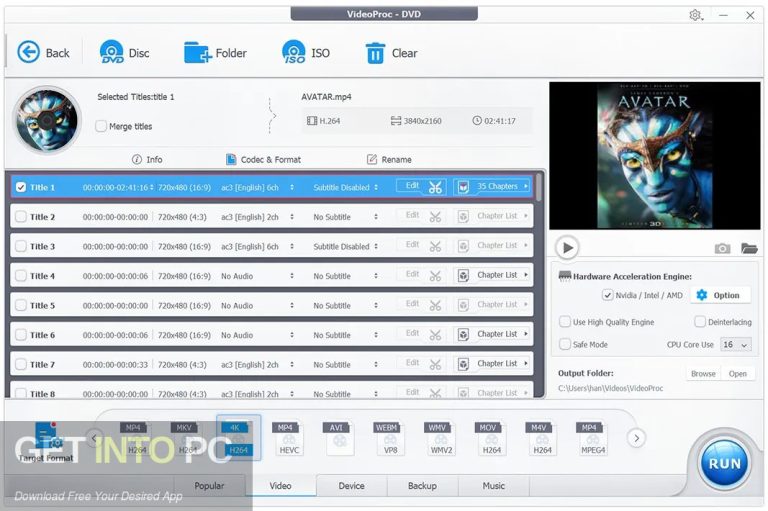Choose the 4K H264 output profile
768x511 pixels.
[239, 438]
